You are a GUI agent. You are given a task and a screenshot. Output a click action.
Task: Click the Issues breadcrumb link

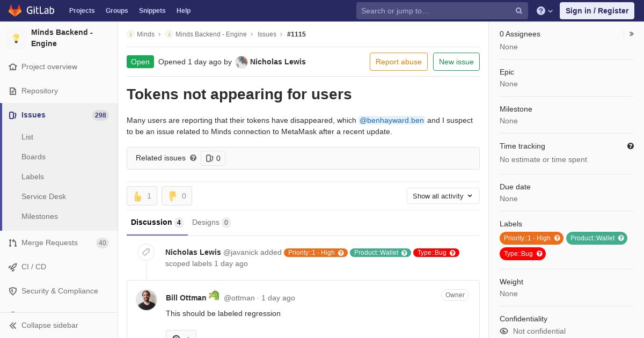pyautogui.click(x=267, y=34)
